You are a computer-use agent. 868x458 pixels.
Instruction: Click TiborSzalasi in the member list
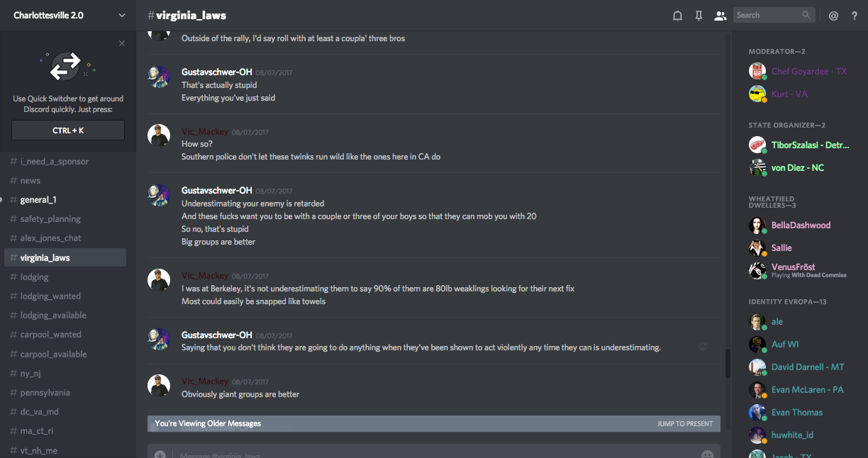point(810,145)
